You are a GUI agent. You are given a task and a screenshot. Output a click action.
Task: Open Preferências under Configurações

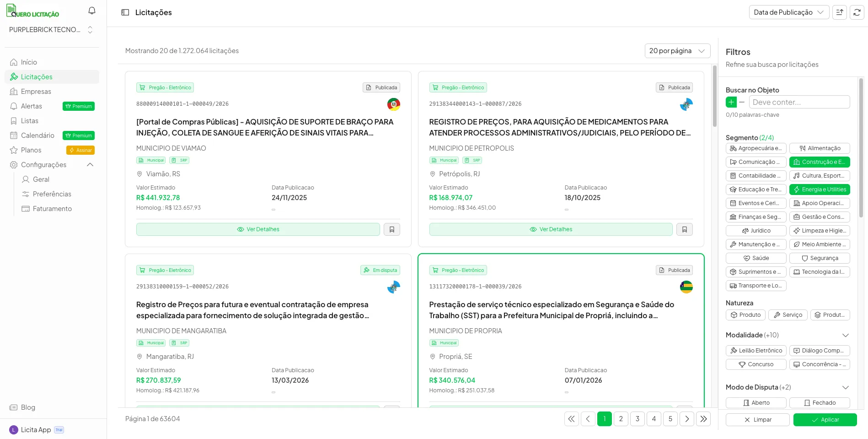(x=52, y=194)
